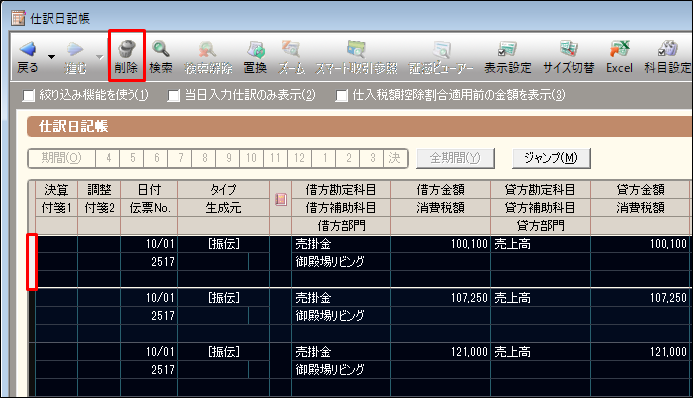Viewport: 693px width, 398px height.
Task: Select month 5 in period bar
Action: [133, 158]
